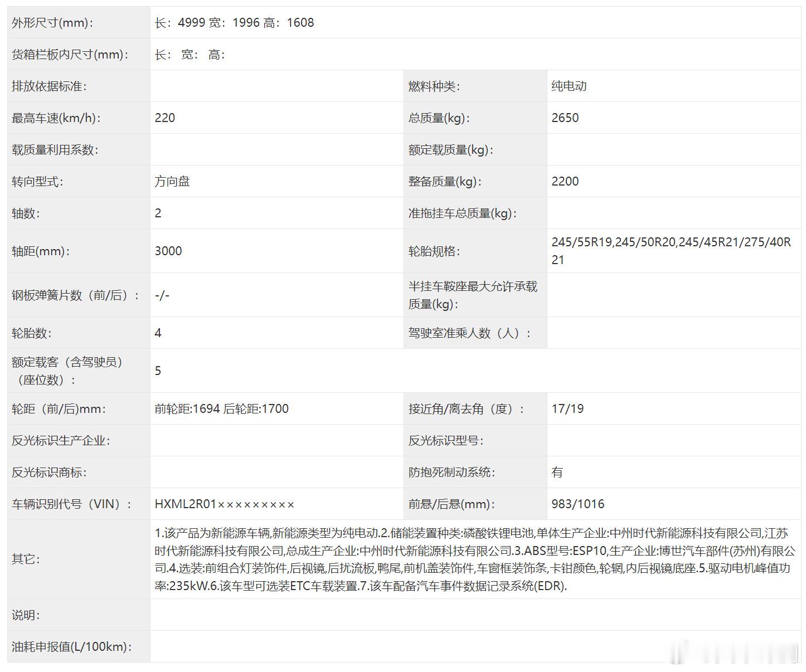Select the 额定载客 value 5
Viewport: 806px width, 672px height.
pyautogui.click(x=158, y=370)
